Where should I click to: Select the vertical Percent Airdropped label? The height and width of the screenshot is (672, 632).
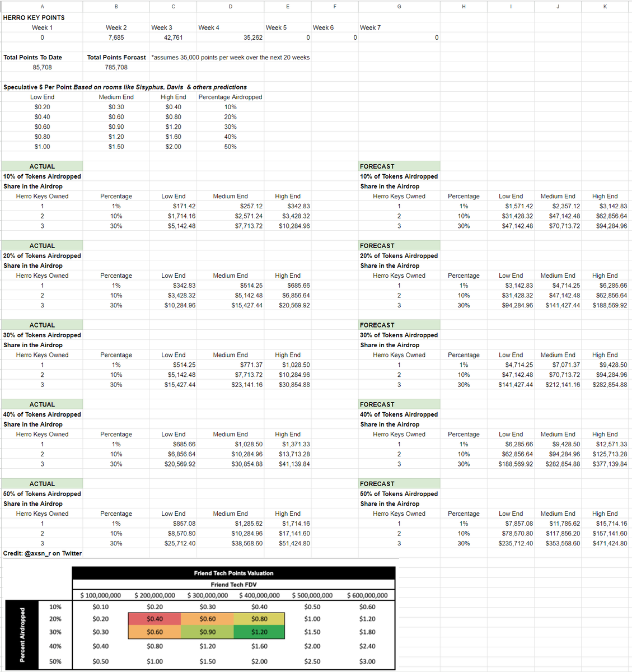coord(22,634)
